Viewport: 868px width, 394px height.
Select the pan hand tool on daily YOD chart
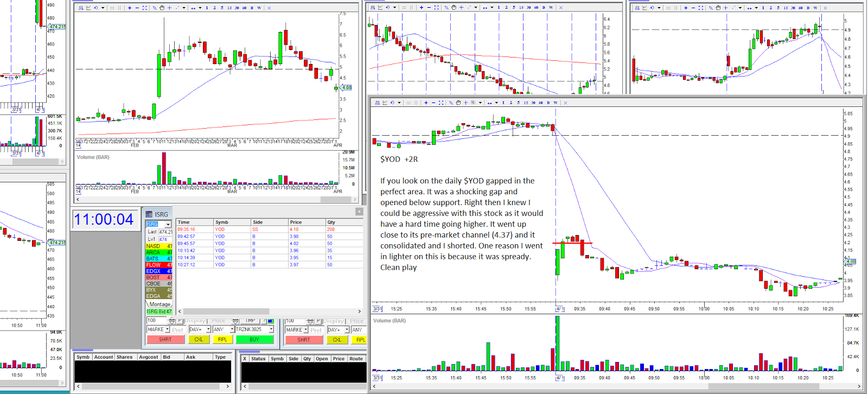tap(162, 8)
